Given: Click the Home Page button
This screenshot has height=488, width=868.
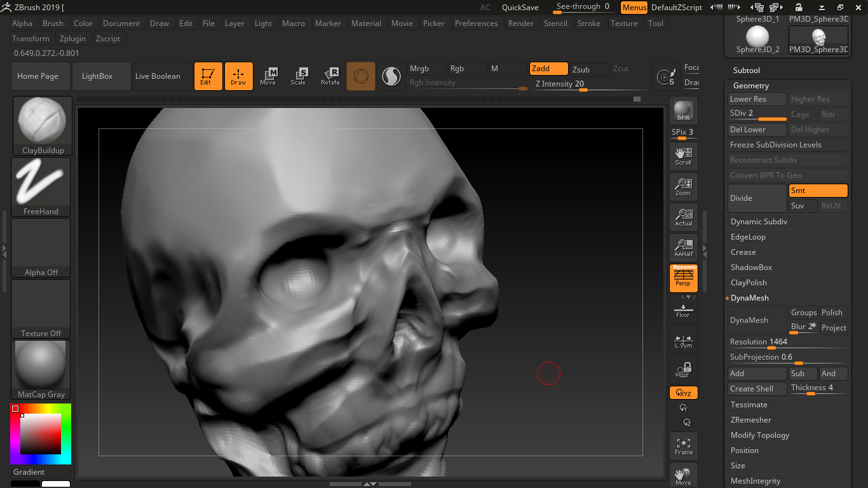Looking at the screenshot, I should 41,76.
